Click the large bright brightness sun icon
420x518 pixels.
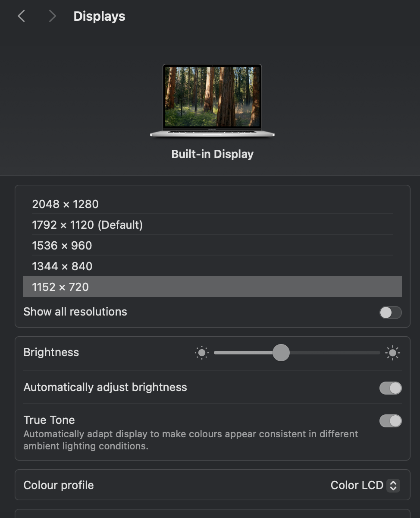click(x=392, y=353)
